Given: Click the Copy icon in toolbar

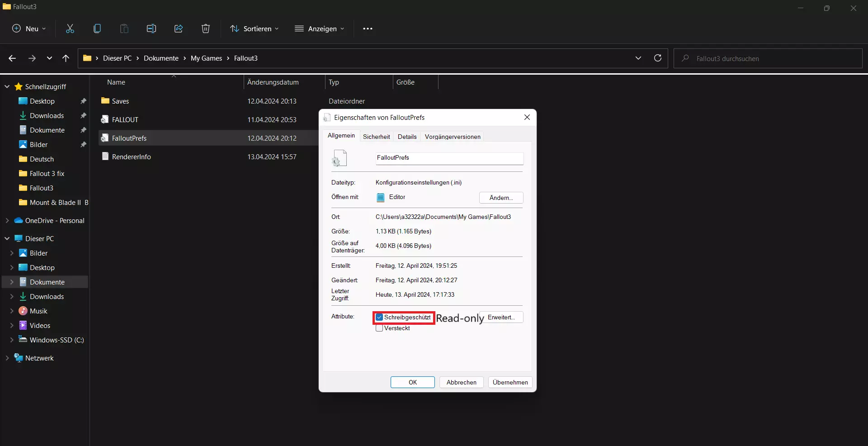Looking at the screenshot, I should tap(97, 28).
